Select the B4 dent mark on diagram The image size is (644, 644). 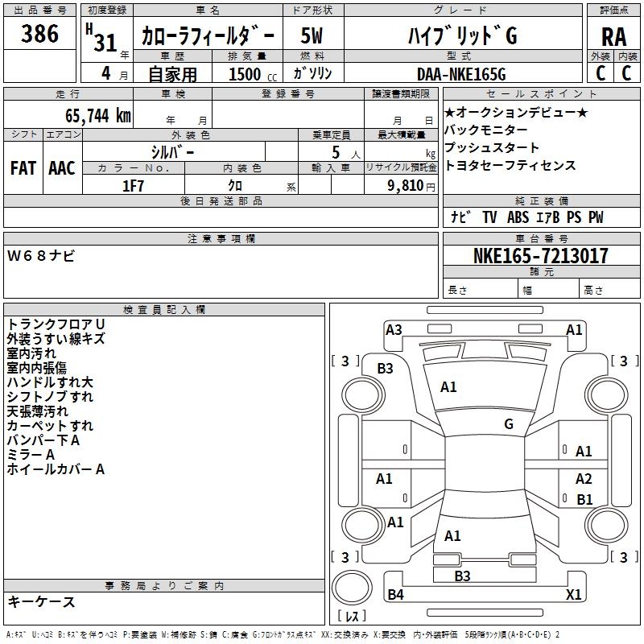(x=395, y=595)
